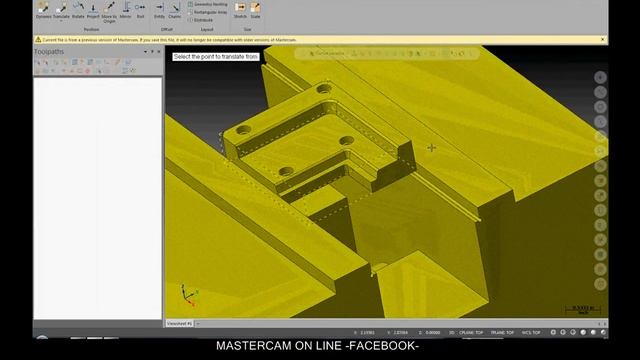Pin the Toolpaths panel

pos(152,52)
